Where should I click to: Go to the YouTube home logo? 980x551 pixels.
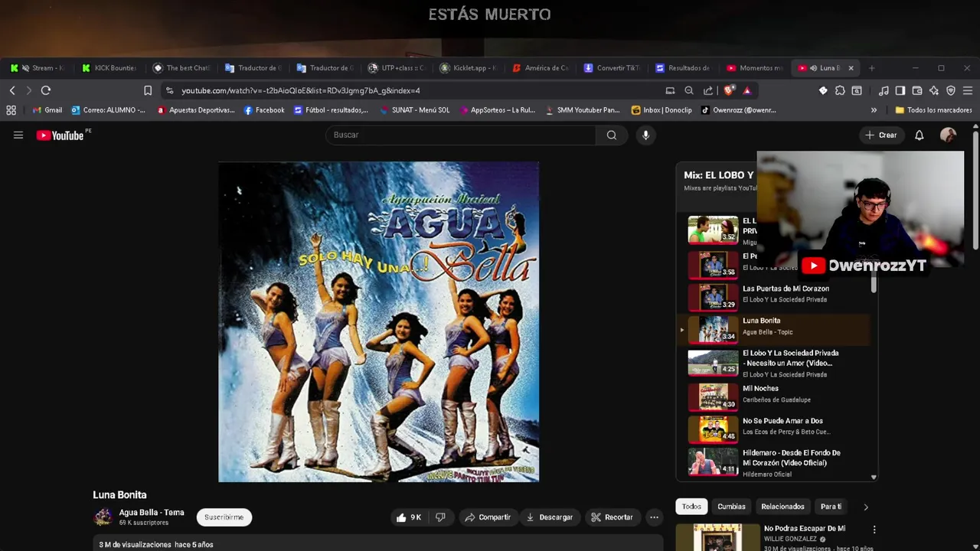(61, 135)
